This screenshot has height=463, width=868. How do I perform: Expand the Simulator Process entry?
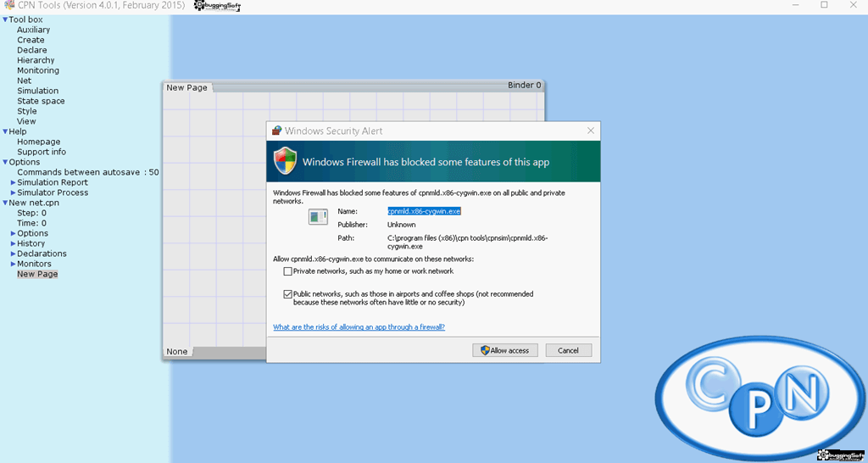(14, 192)
